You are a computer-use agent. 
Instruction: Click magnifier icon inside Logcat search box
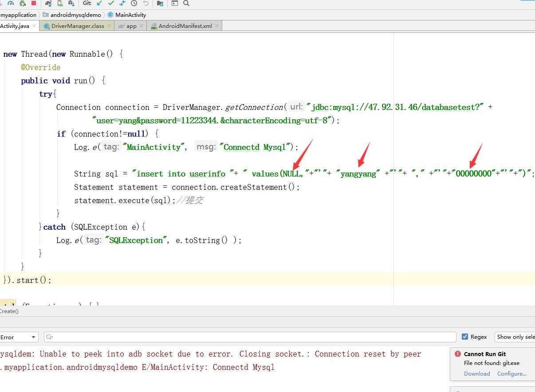pos(50,337)
